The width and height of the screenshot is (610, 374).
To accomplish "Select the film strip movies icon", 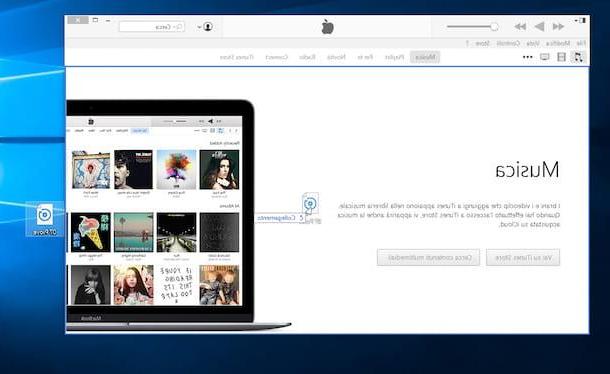I will tap(561, 57).
